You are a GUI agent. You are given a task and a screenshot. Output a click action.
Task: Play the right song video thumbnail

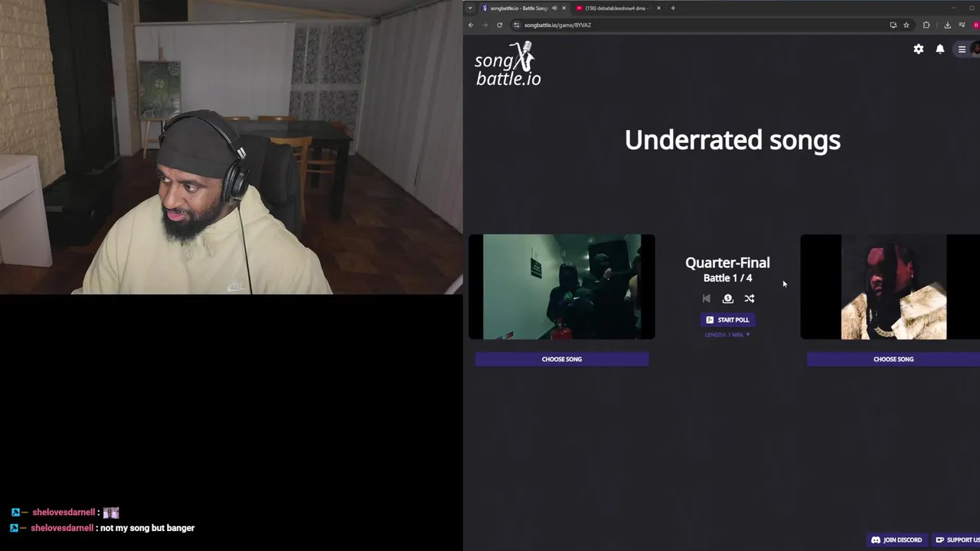click(x=890, y=287)
